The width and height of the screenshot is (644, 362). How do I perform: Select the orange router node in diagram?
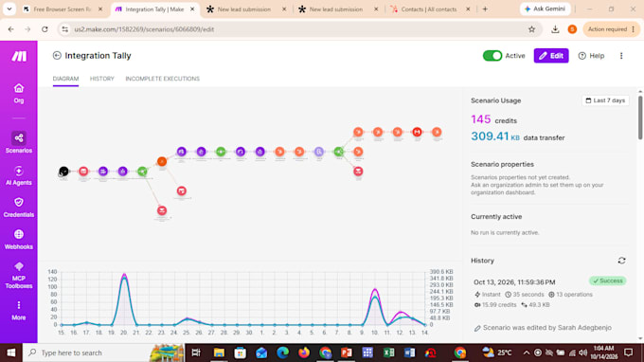[162, 161]
